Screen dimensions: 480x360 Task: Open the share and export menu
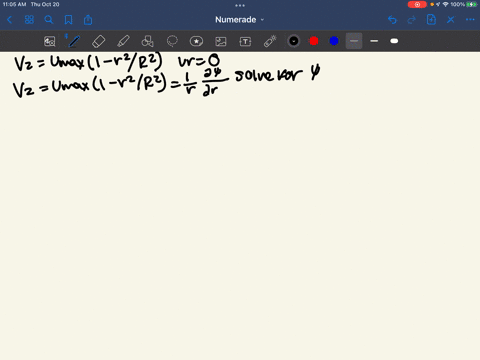pyautogui.click(x=88, y=20)
